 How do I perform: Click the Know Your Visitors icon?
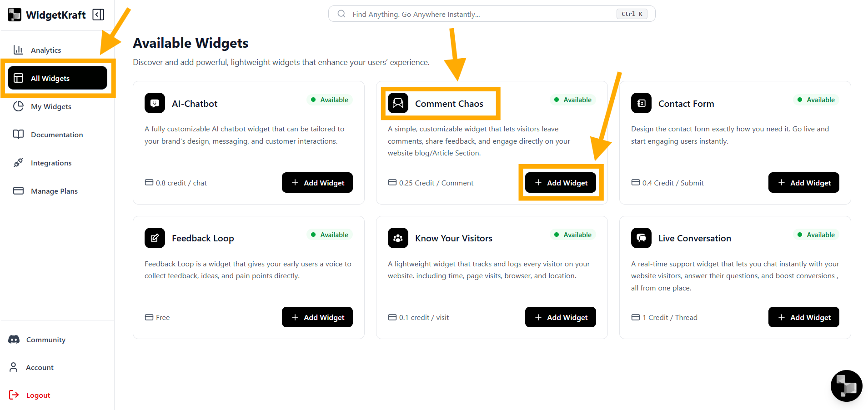[398, 238]
